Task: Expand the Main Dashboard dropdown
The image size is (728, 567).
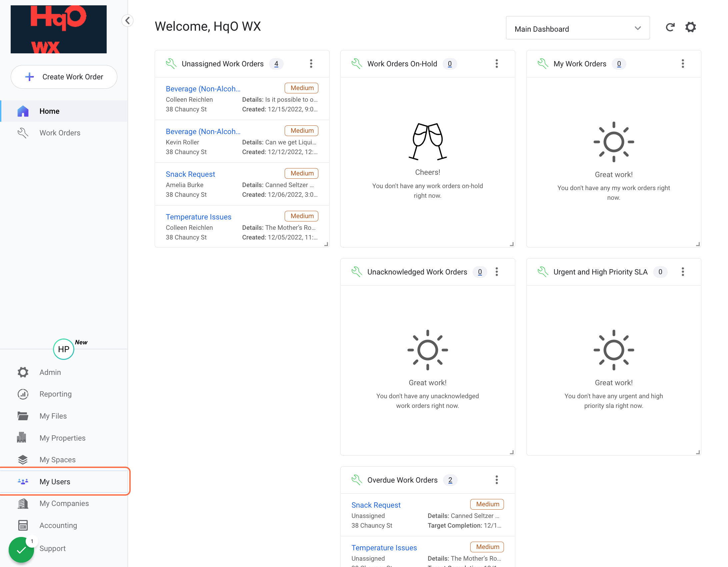Action: pos(578,29)
